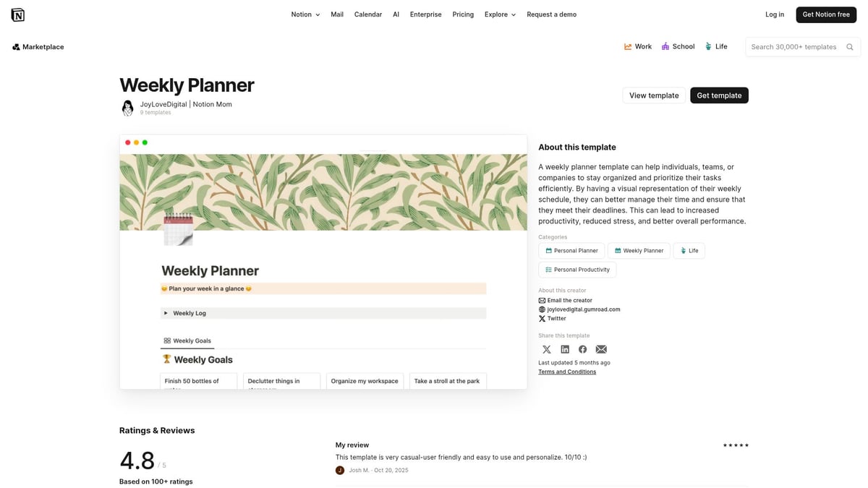Expand the Weekly Log section in the preview

[x=167, y=313]
